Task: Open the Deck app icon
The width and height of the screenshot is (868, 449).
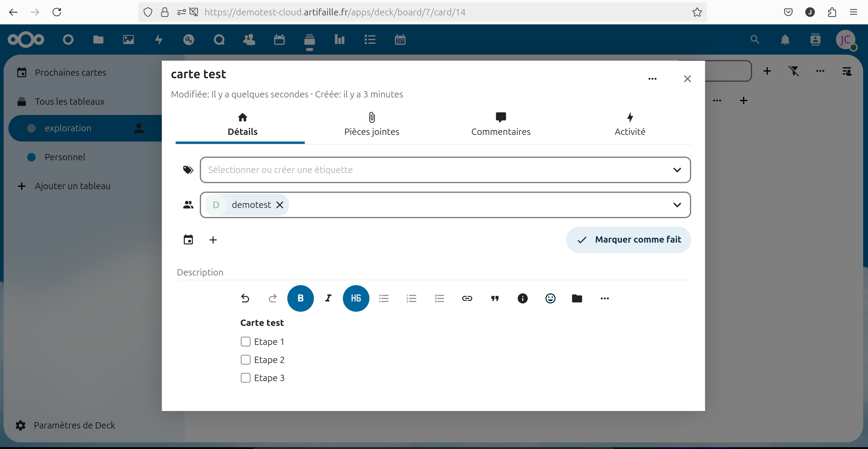Action: tap(309, 40)
